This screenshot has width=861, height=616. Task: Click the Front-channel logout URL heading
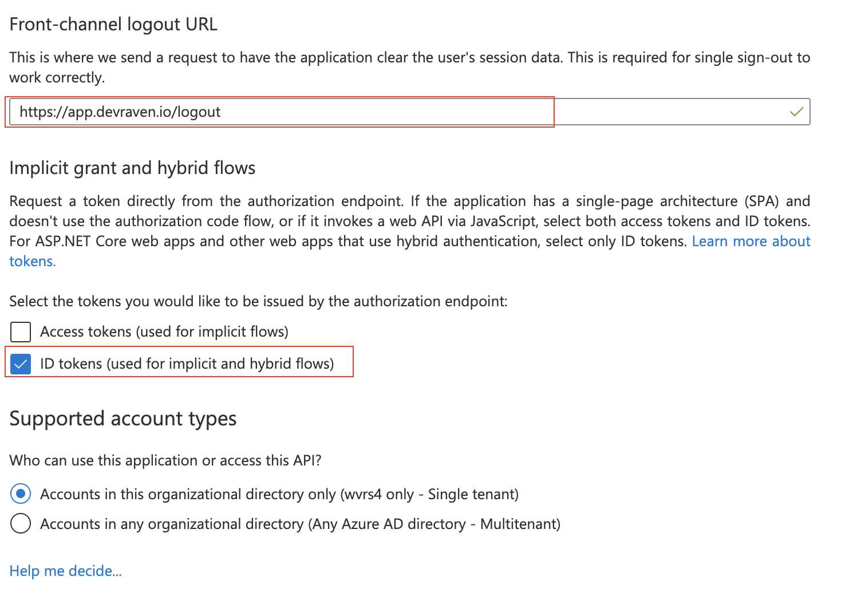[x=113, y=24]
